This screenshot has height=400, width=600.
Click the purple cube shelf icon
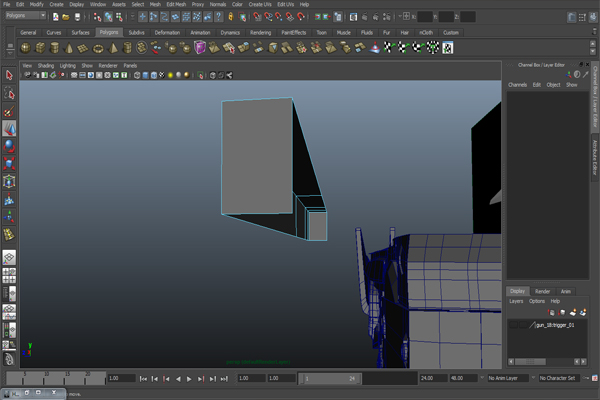(200, 48)
